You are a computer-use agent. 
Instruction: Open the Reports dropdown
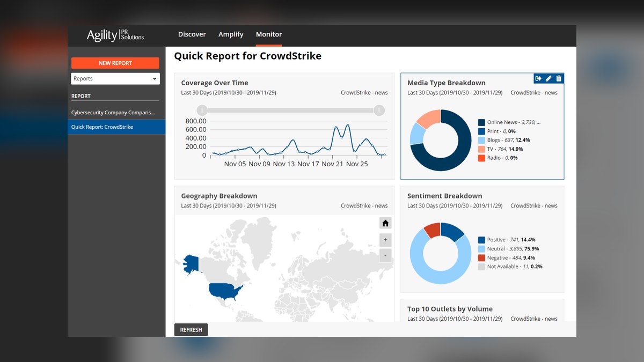coord(115,79)
